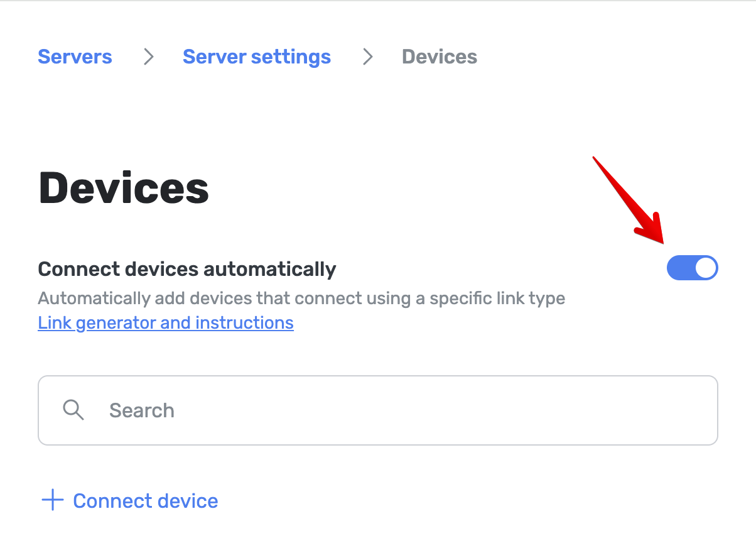Screen dimensions: 756x543
Task: Click the large Devices page heading
Action: coord(124,188)
